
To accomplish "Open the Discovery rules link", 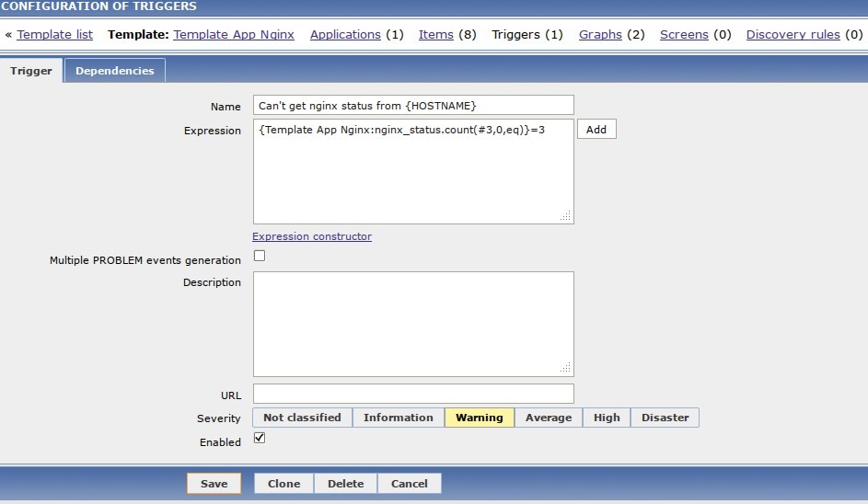I will point(793,34).
